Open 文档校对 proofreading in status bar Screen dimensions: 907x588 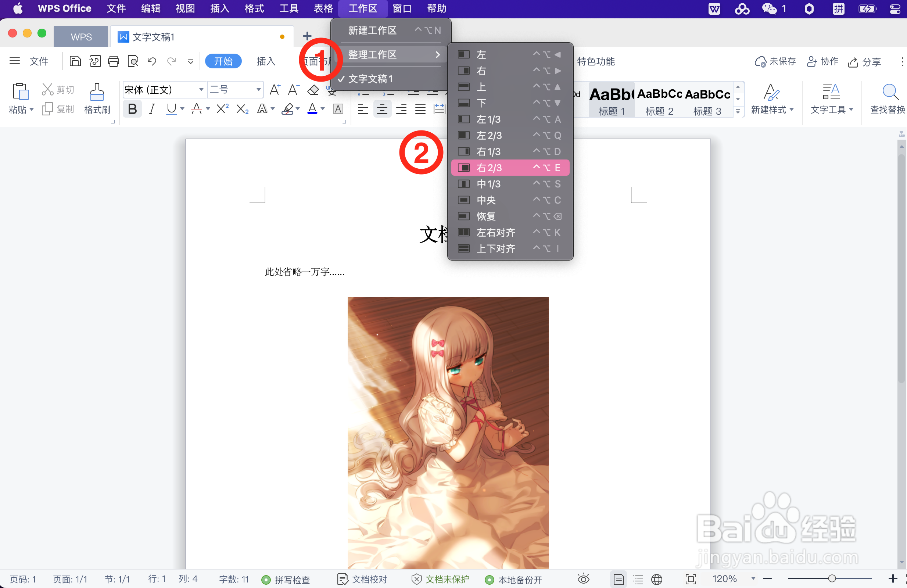(x=362, y=580)
